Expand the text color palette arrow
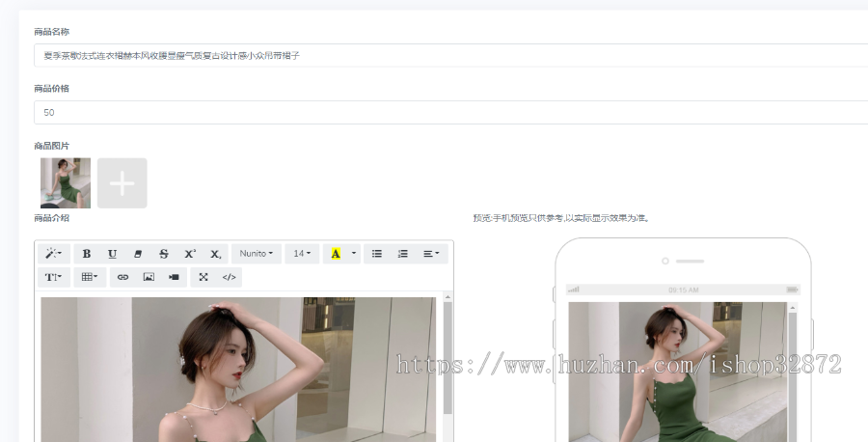 pyautogui.click(x=354, y=254)
